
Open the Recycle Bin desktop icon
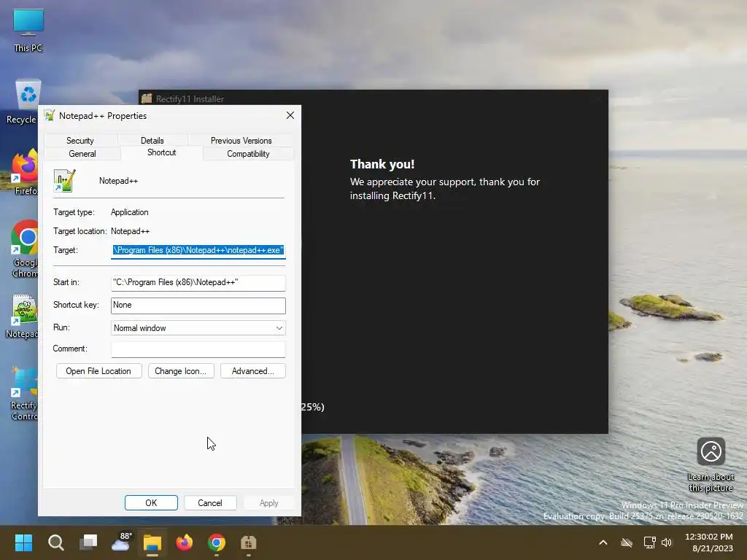click(22, 102)
